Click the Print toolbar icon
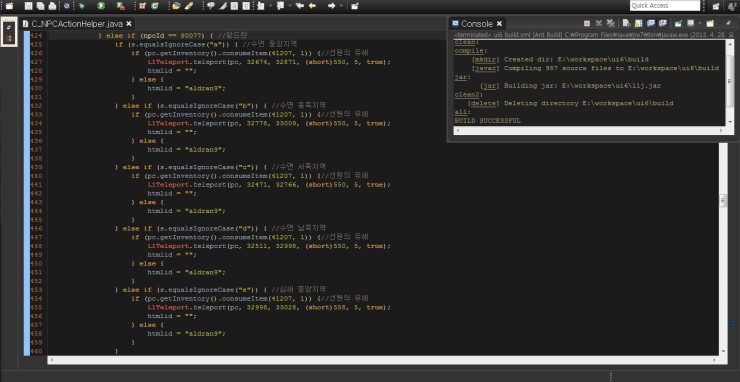The image size is (740, 382). tap(52, 6)
